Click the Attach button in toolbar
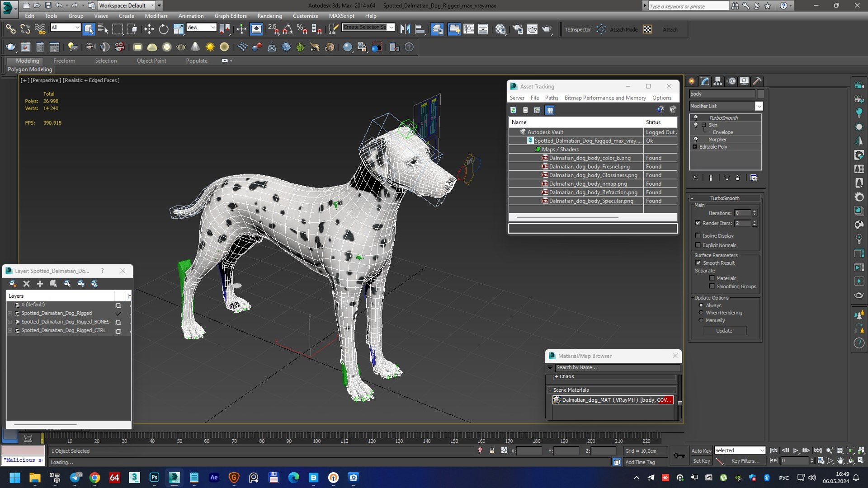The image size is (868, 488). (670, 30)
